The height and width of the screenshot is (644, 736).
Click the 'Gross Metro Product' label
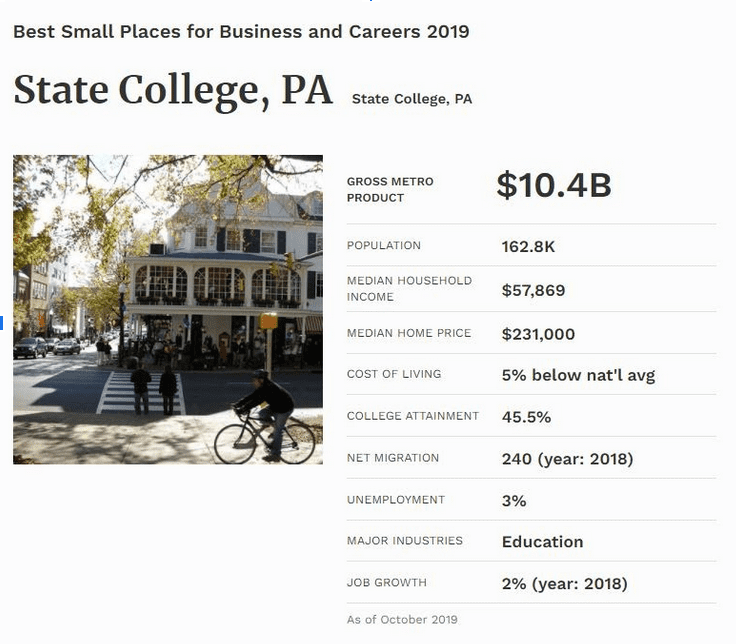[x=390, y=189]
